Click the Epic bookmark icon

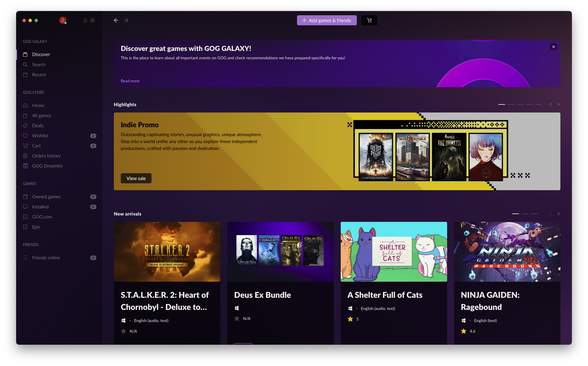coord(25,227)
